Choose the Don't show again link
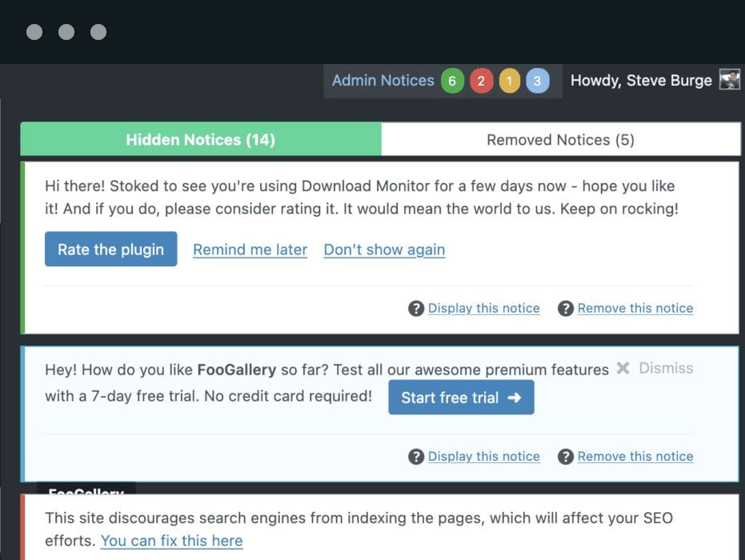Screen dimensions: 745x560 tap(384, 250)
